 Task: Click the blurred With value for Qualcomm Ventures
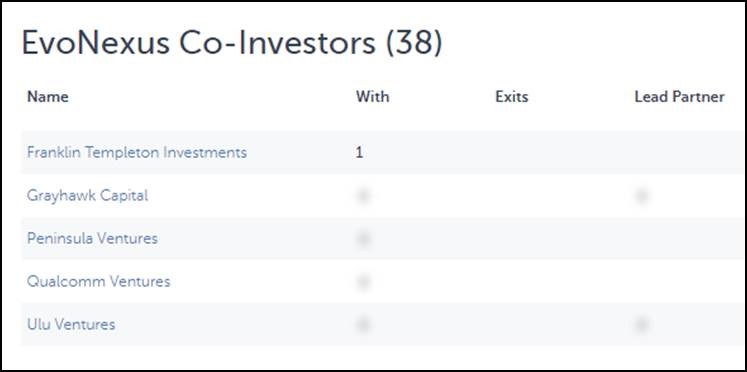coord(363,282)
